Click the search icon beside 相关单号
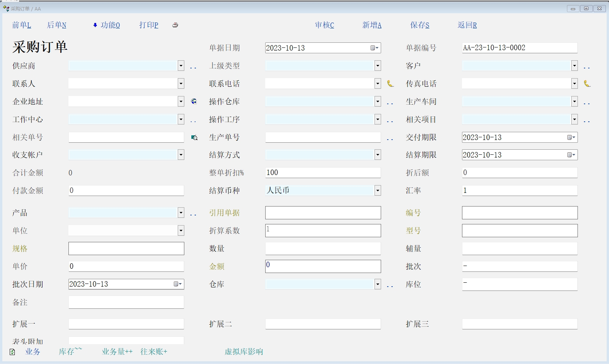The width and height of the screenshot is (609, 364). [x=194, y=137]
